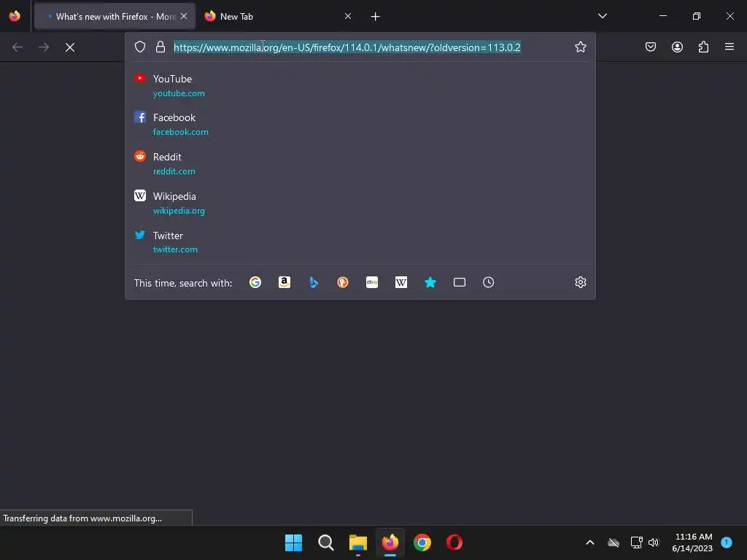Open the Windows Start menu
747x560 pixels.
pyautogui.click(x=293, y=542)
